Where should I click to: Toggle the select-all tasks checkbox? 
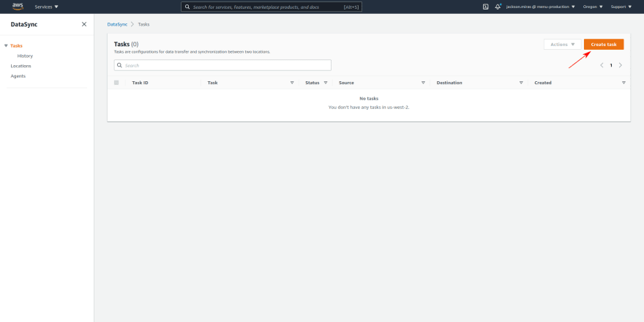[x=116, y=83]
